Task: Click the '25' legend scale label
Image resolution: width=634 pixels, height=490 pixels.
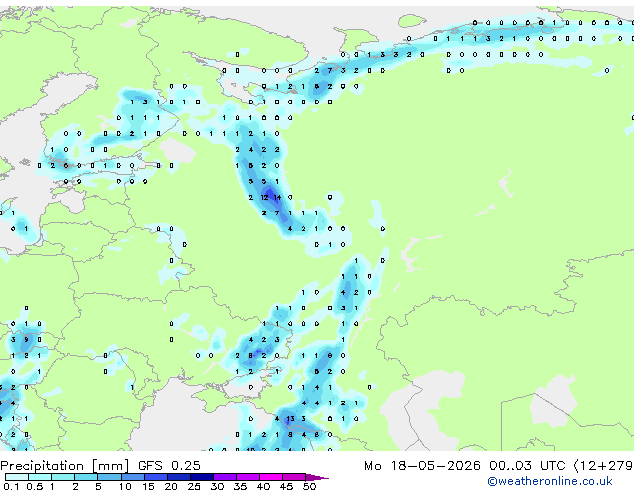Action: (194, 486)
